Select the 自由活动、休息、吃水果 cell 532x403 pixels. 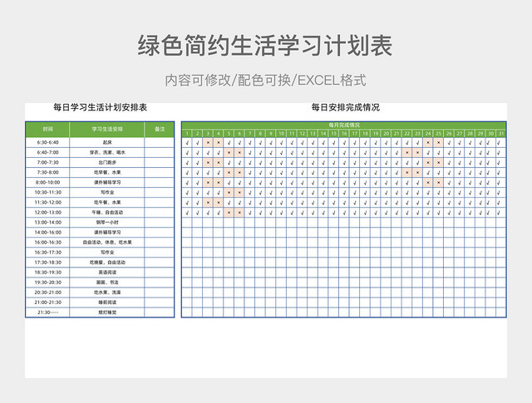[107, 243]
